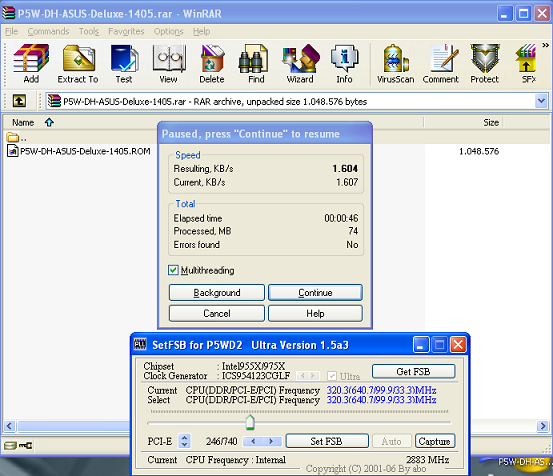The width and height of the screenshot is (553, 476).
Task: Move the FSB frequency slider thumb
Action: click(x=250, y=422)
